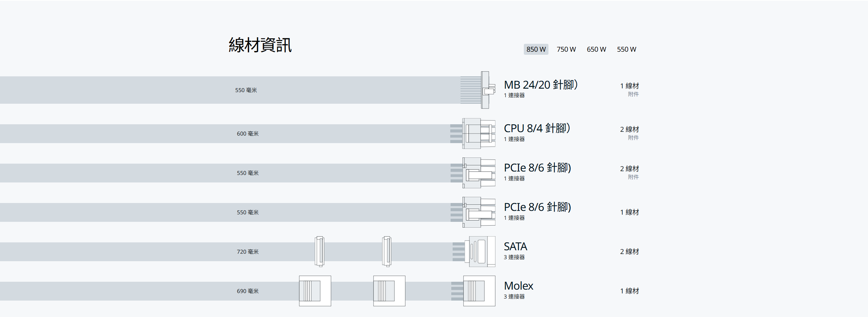The width and height of the screenshot is (868, 317).
Task: Click 3 連接器 under SATA
Action: point(514,257)
